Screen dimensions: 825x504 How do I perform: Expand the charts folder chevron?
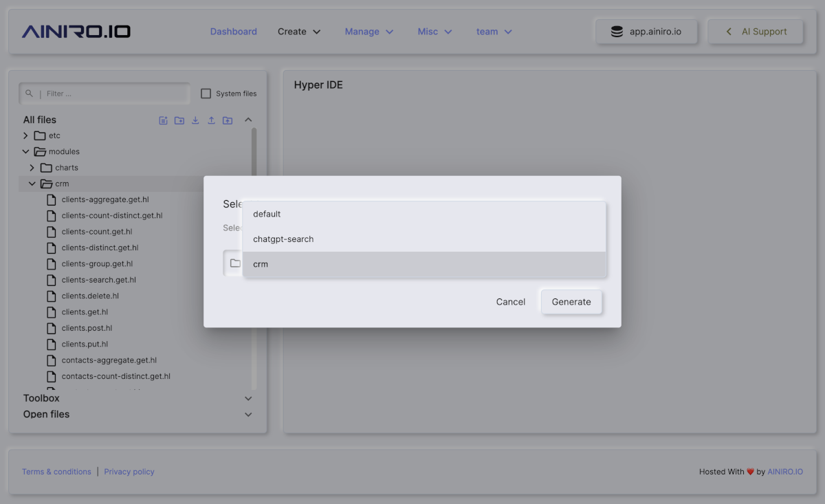click(x=32, y=168)
